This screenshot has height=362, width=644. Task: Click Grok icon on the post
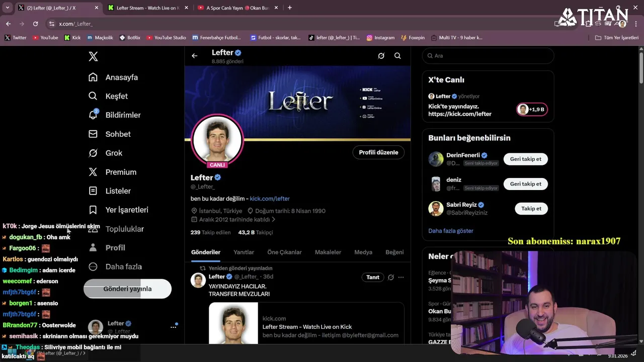(x=390, y=277)
